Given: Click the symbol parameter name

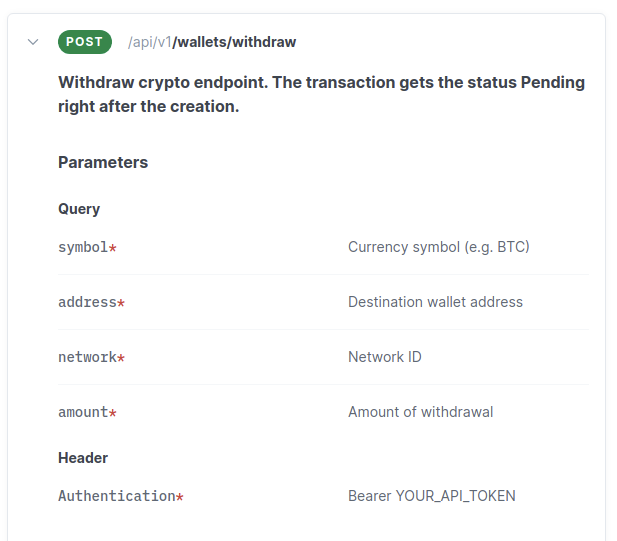Looking at the screenshot, I should [82, 247].
